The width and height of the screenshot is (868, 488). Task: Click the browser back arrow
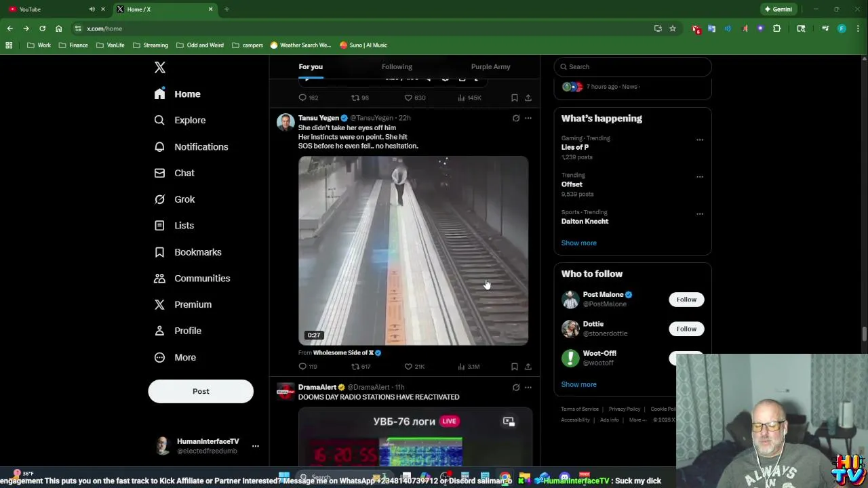9,28
